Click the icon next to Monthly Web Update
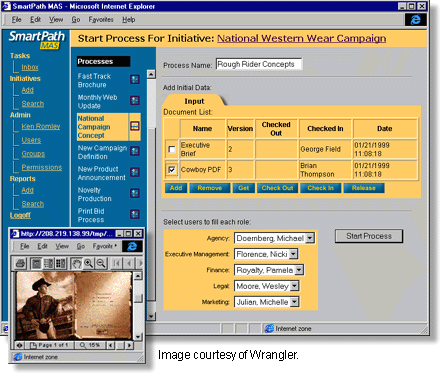 135,101
